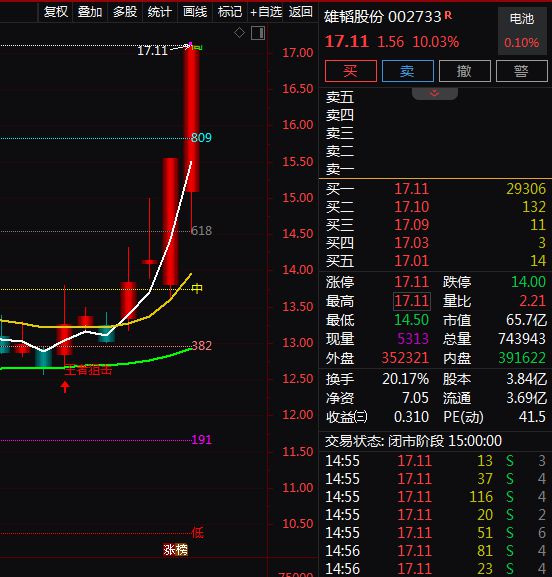Open the 电池 sector tag
This screenshot has width=552, height=577.
[522, 31]
